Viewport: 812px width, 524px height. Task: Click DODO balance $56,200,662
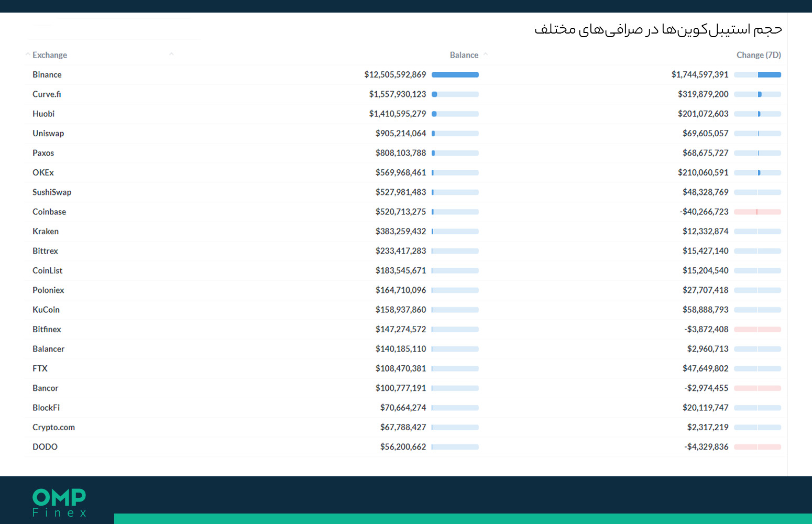pyautogui.click(x=403, y=447)
